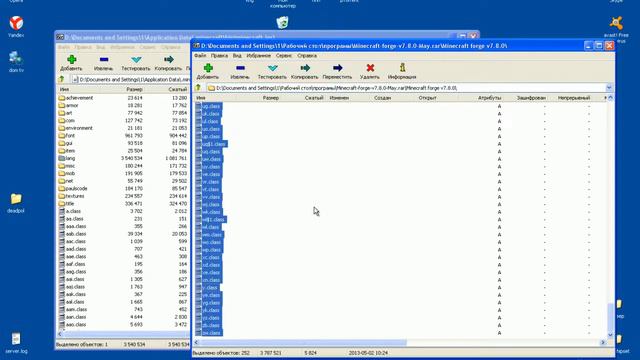Sort by Открыт column header
640x360 pixels.
(x=427, y=98)
